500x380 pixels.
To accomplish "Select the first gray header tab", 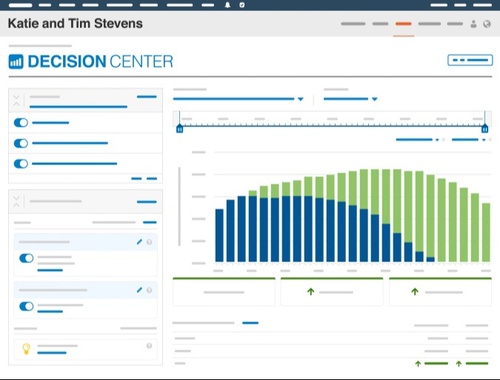I will [x=353, y=24].
